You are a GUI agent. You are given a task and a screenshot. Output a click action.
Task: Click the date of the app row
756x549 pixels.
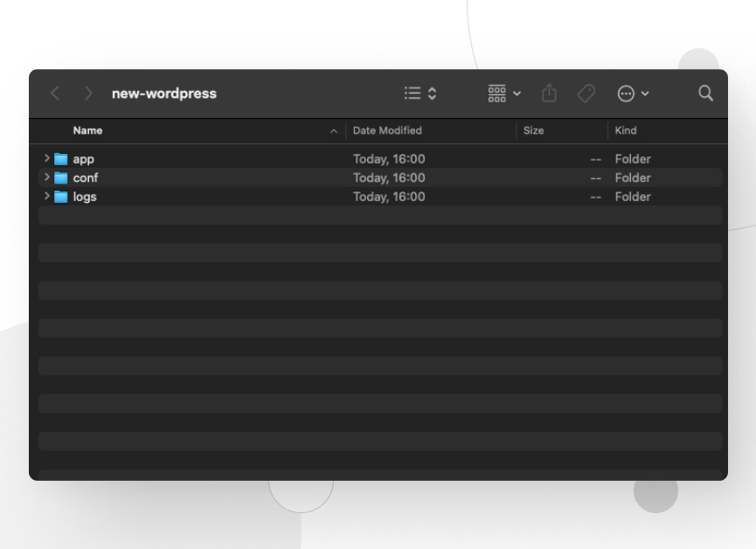point(389,159)
